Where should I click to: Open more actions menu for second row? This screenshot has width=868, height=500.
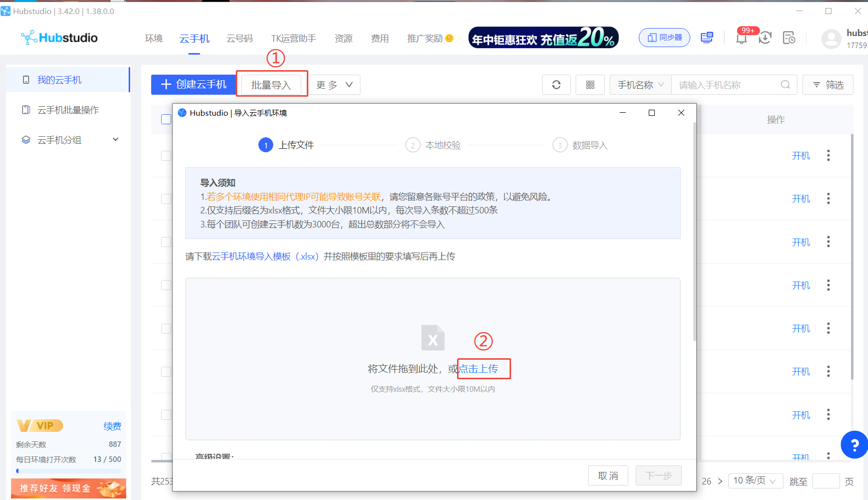pos(828,198)
